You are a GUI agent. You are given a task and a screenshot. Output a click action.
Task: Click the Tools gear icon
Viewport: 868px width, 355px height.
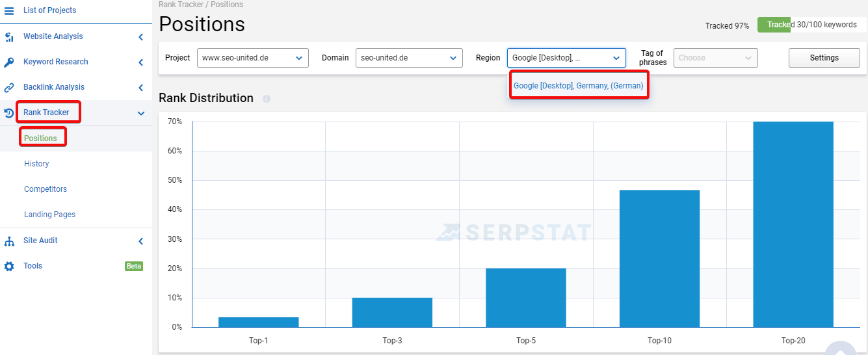pyautogui.click(x=9, y=267)
